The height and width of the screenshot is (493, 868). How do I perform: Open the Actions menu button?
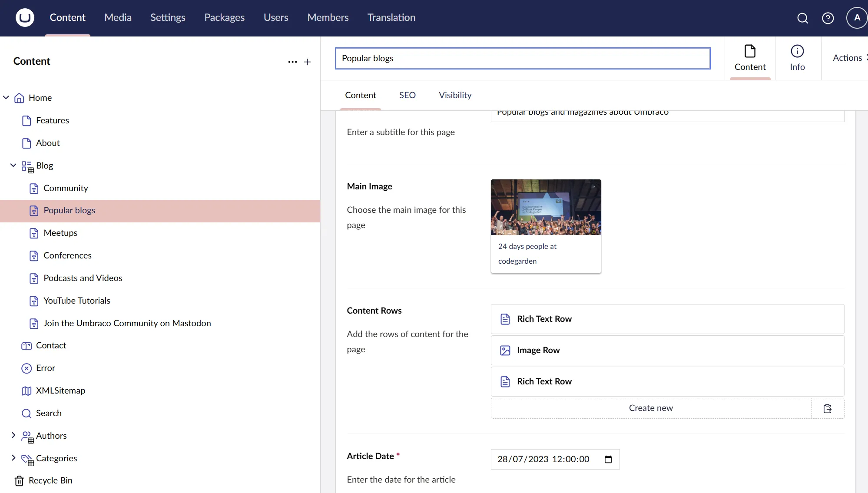click(847, 58)
